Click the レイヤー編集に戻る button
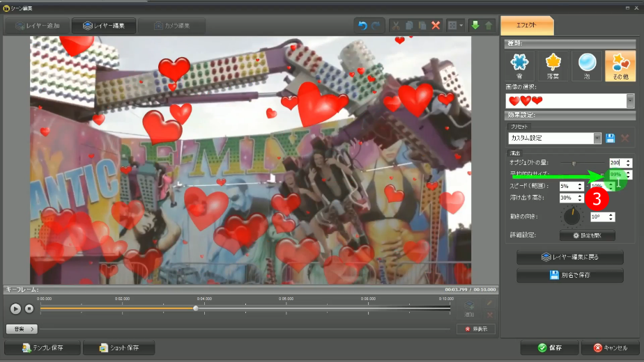 pos(570,257)
